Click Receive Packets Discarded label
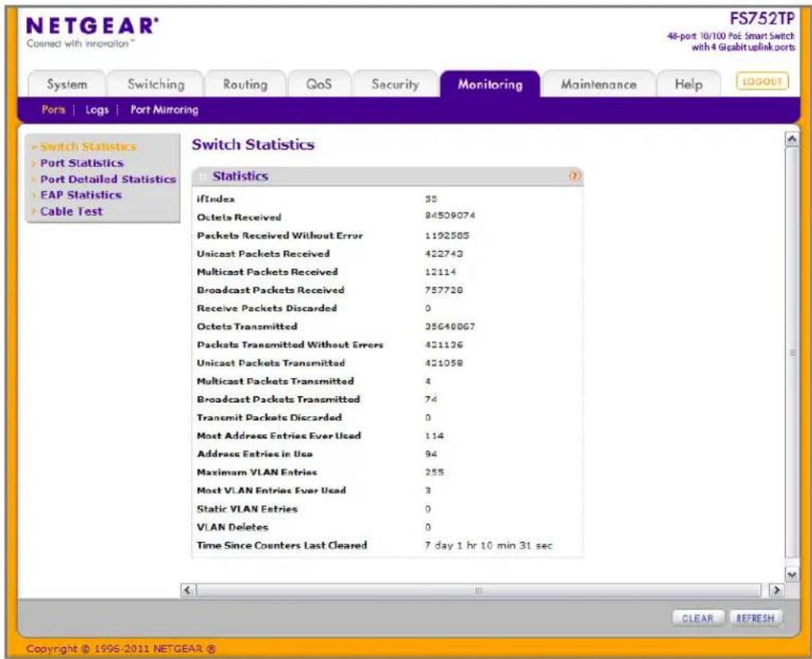 267,308
